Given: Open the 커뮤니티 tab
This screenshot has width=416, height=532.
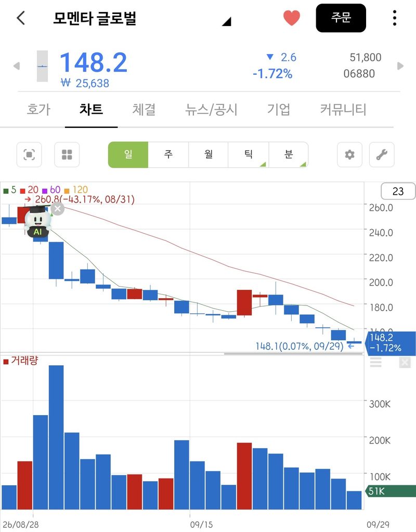Looking at the screenshot, I should coord(343,110).
